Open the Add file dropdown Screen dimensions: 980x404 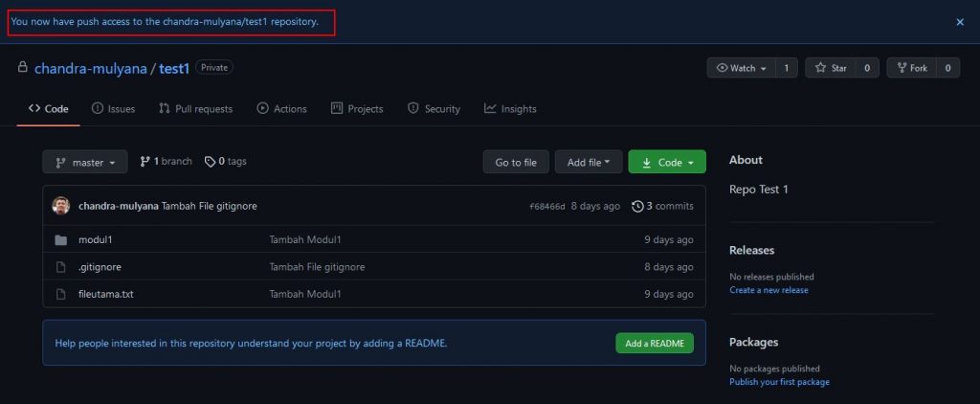pyautogui.click(x=589, y=163)
